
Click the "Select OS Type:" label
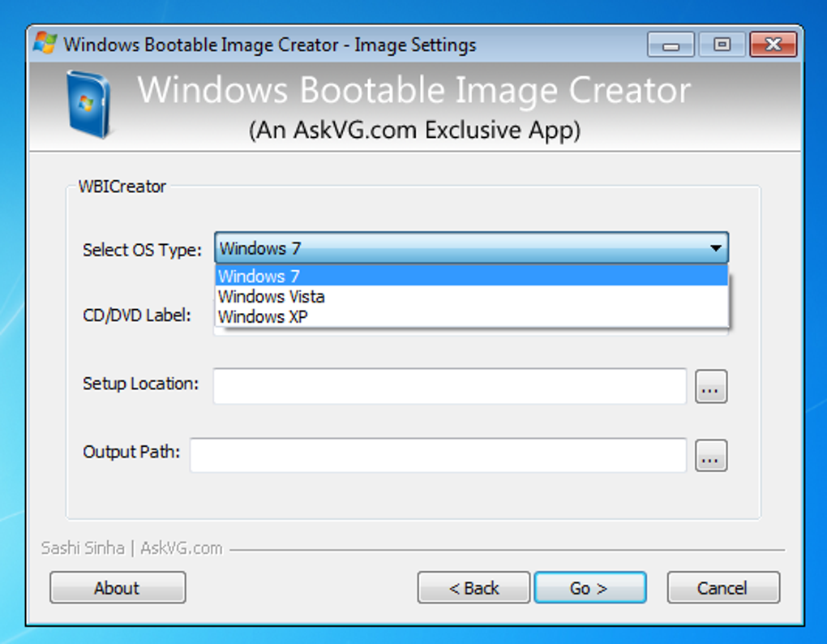tap(142, 250)
